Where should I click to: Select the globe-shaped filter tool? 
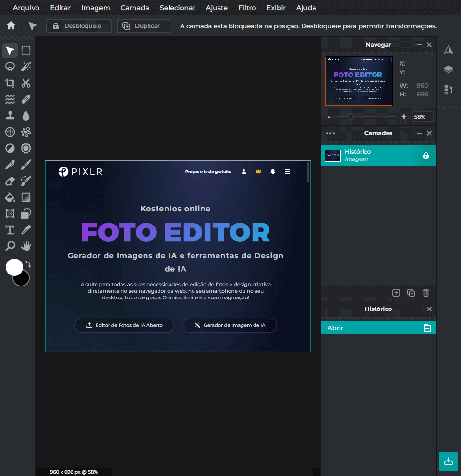tap(10, 132)
